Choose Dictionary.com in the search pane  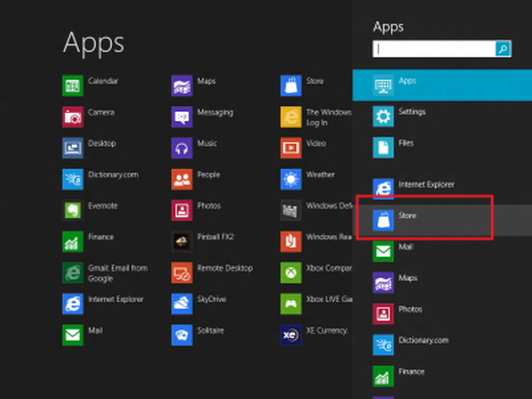[442, 345]
